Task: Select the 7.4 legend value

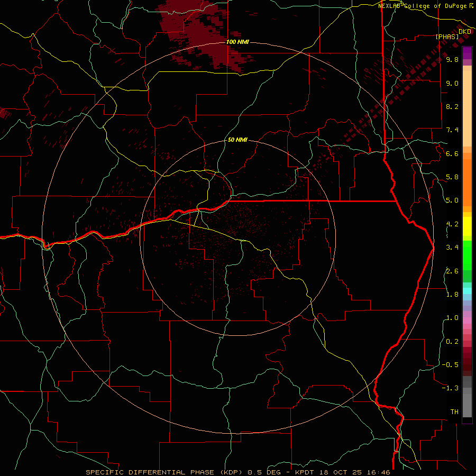Action: coord(452,130)
